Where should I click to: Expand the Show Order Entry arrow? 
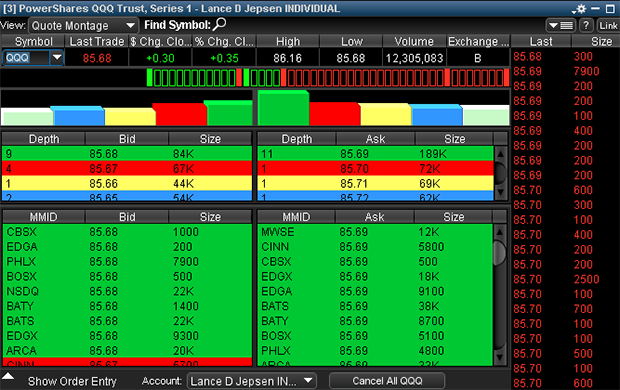pyautogui.click(x=8, y=376)
